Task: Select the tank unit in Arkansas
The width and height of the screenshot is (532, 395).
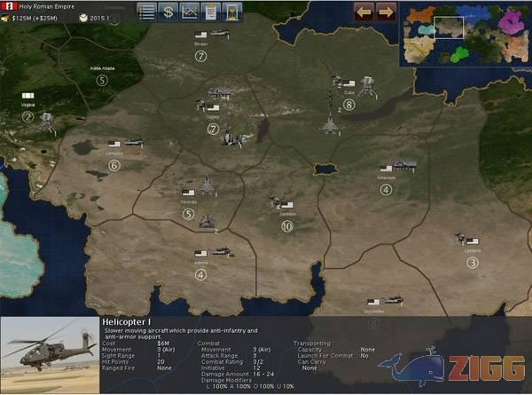Action: pos(404,166)
